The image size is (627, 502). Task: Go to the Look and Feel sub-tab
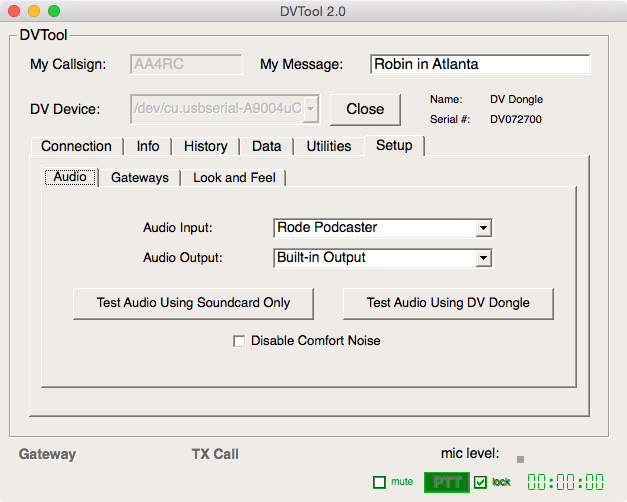235,177
